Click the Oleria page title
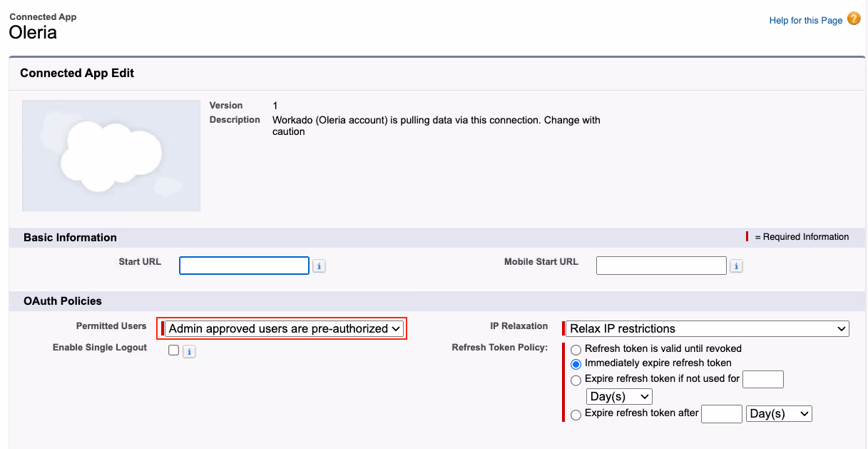Screen dimensions: 868x449 33,33
